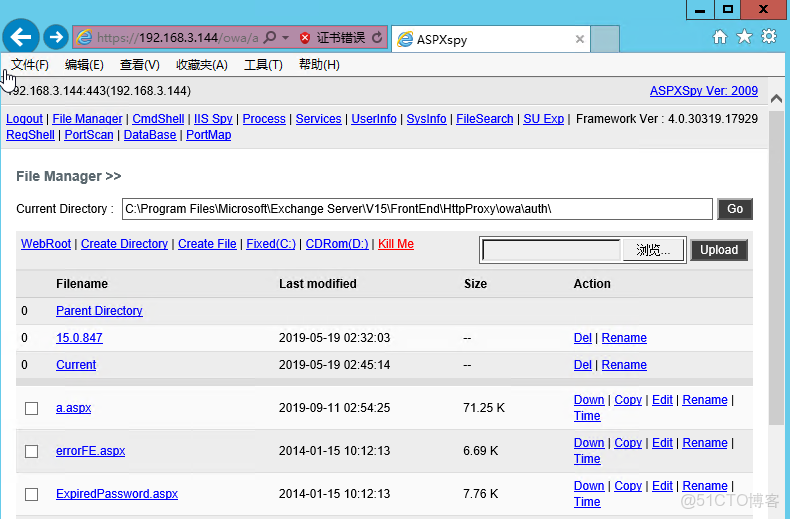The image size is (790, 519).
Task: Close the ASPXspy browser tab
Action: click(x=580, y=39)
